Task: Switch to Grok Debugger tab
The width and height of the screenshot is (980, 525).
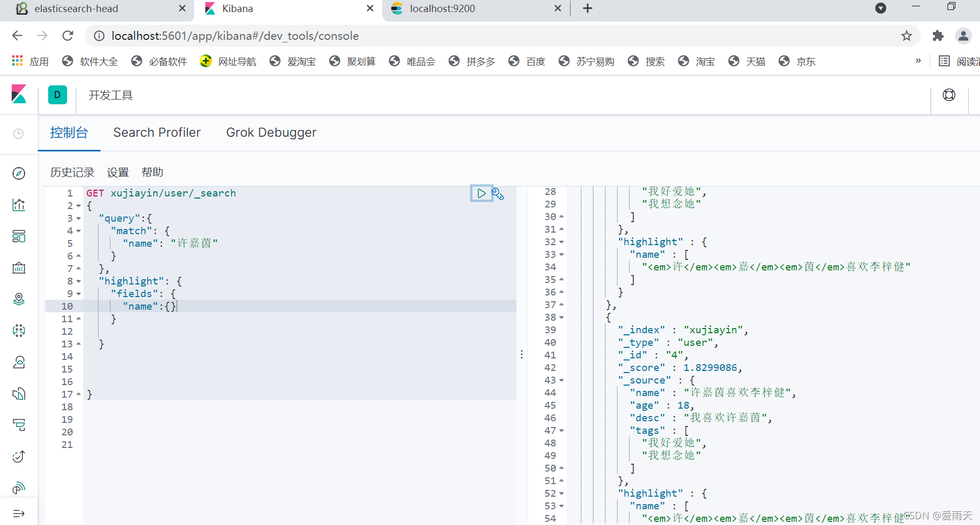Action: point(271,133)
